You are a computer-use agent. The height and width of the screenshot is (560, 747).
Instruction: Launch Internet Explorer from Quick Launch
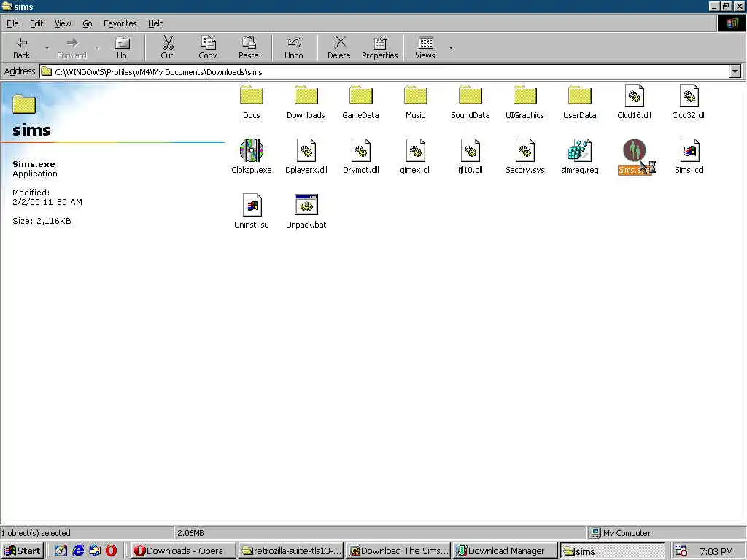tap(78, 551)
